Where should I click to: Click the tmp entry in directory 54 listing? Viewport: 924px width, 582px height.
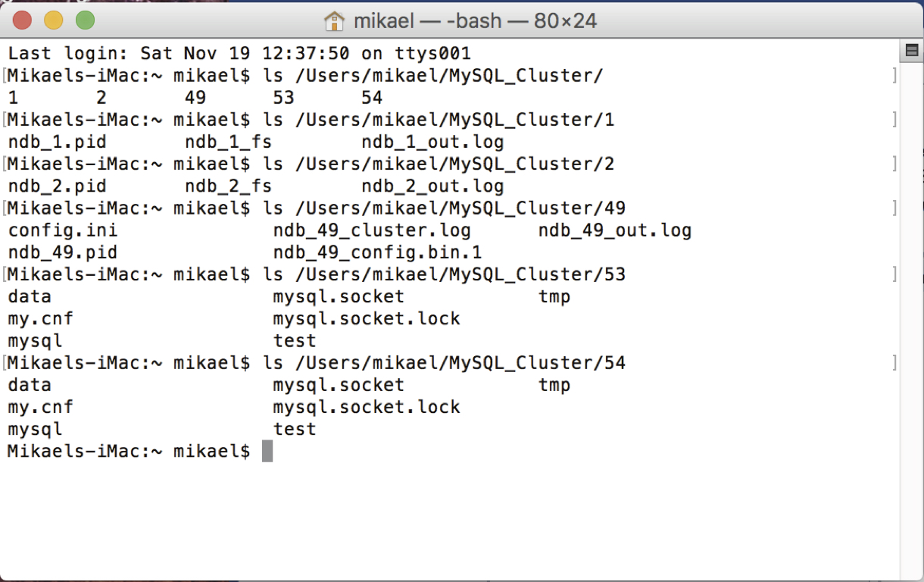554,384
